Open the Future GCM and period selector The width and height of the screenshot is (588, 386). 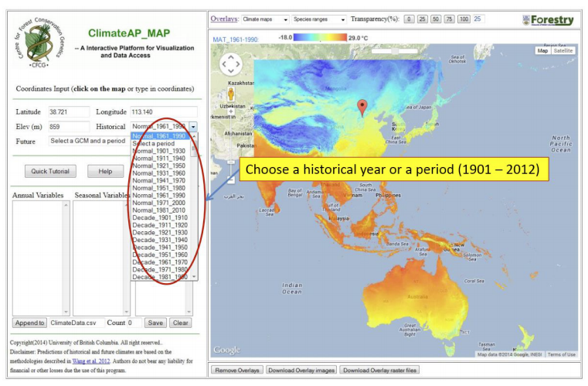pyautogui.click(x=89, y=141)
